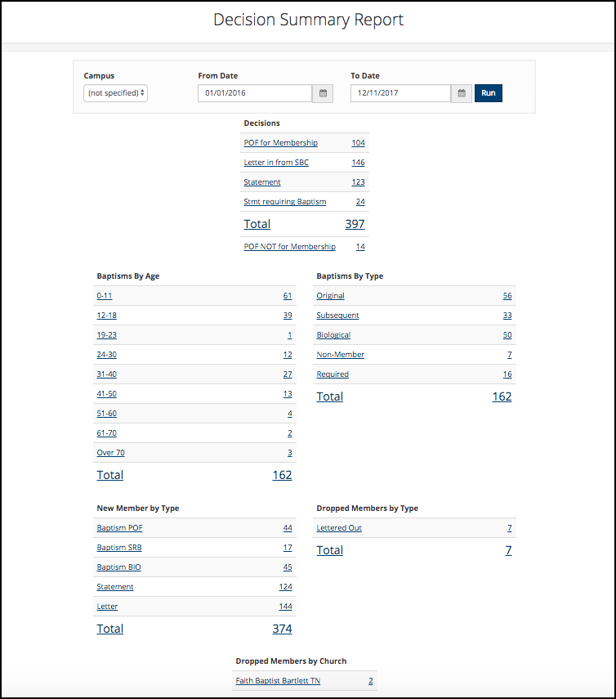
Task: Open Letter in from SBC link
Action: 276,162
